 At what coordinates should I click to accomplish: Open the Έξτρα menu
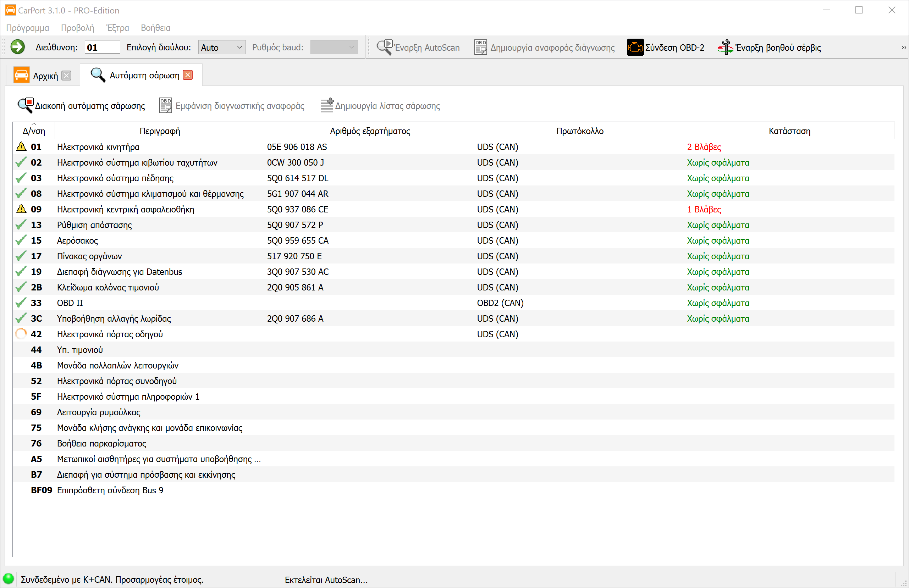click(x=118, y=28)
